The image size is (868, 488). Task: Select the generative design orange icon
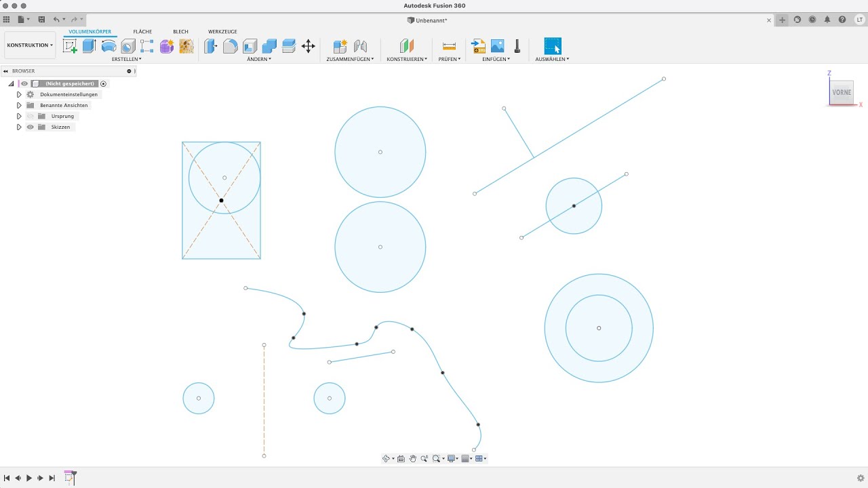(x=186, y=46)
